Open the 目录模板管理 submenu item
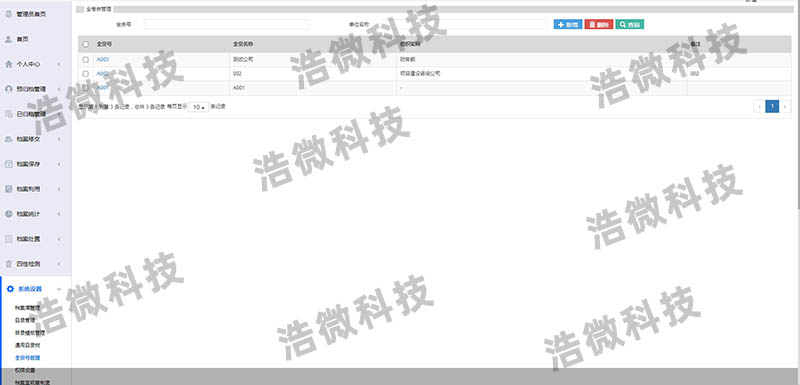The image size is (800, 385). click(x=30, y=332)
